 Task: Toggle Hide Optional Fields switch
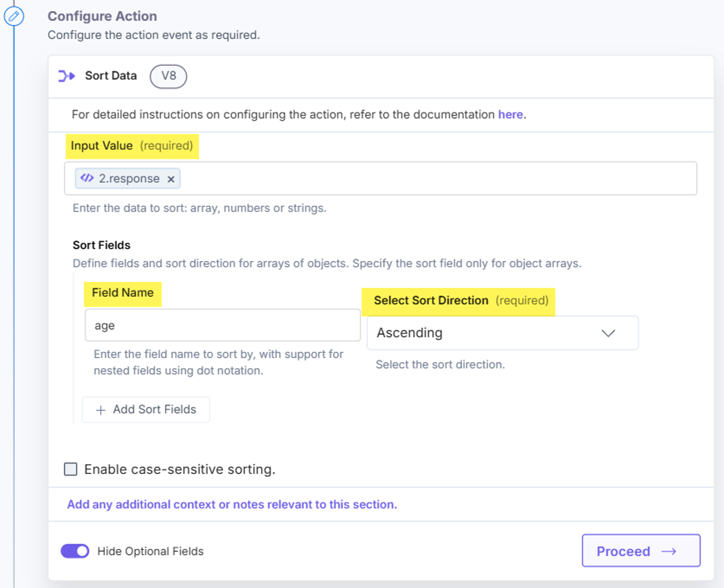click(75, 551)
